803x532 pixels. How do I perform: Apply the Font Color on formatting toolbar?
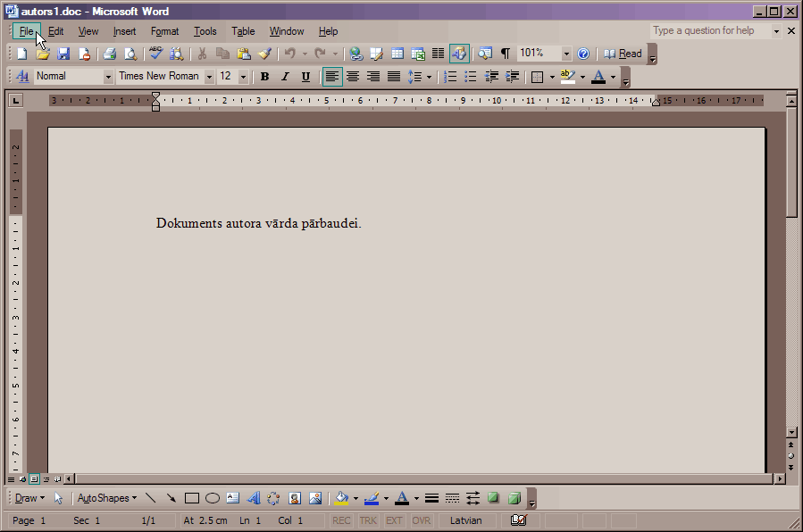pos(598,77)
